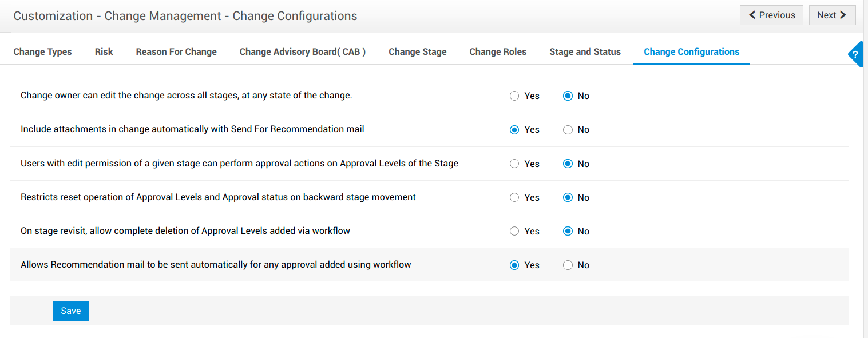Select Yes for automatic Recommendation mail

point(514,265)
